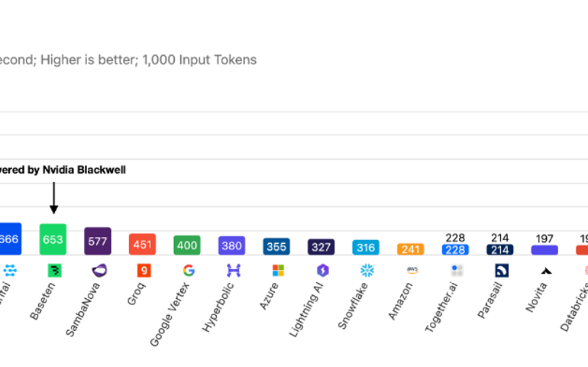Click the light blue bar showing 316
The width and height of the screenshot is (588, 367).
tap(367, 248)
